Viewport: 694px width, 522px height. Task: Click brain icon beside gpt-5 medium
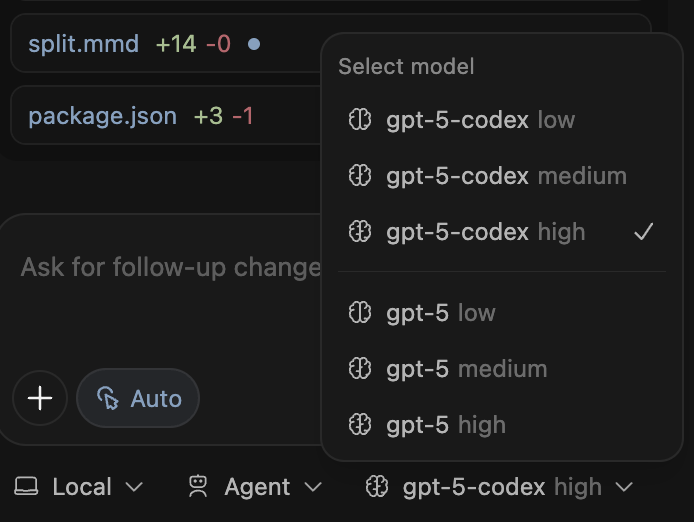359,369
